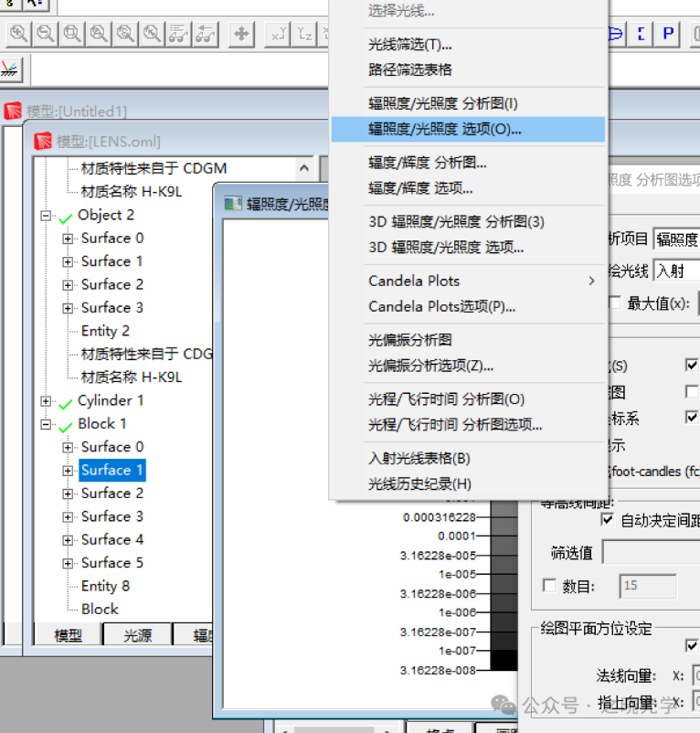Click the scroll-up arrow of the model tree
700x733 pixels.
tap(304, 167)
